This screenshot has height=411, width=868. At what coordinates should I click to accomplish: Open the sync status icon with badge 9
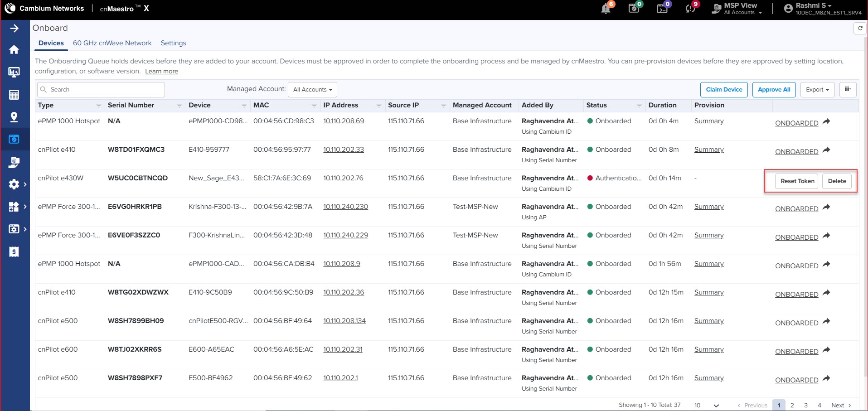coord(690,9)
